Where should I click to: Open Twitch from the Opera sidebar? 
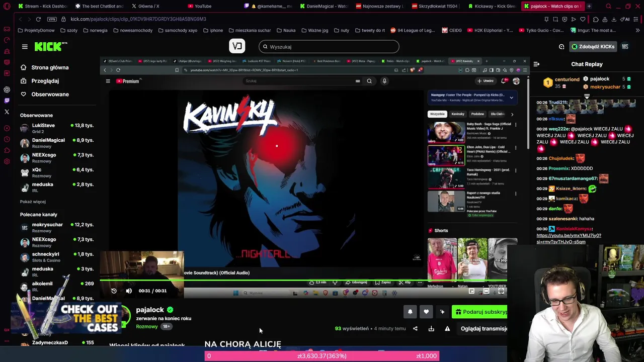7,101
